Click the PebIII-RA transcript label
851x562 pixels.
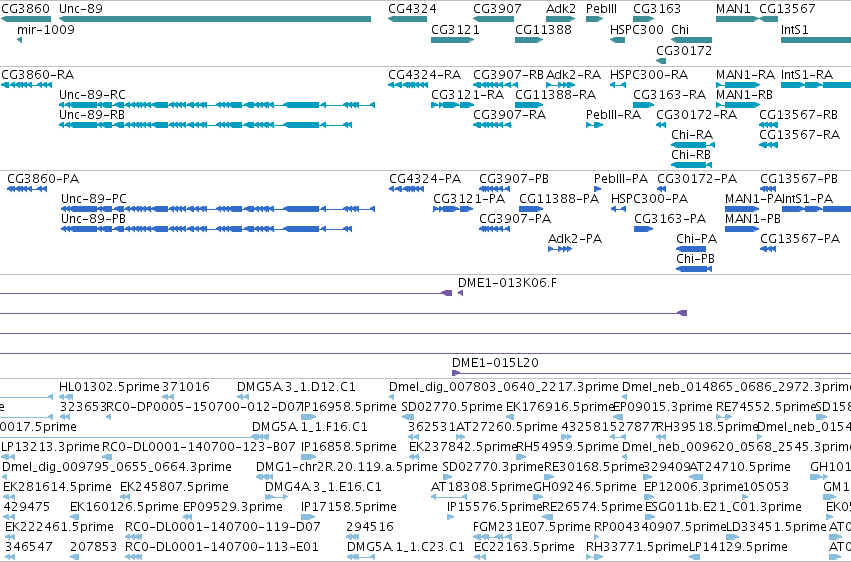pos(613,114)
